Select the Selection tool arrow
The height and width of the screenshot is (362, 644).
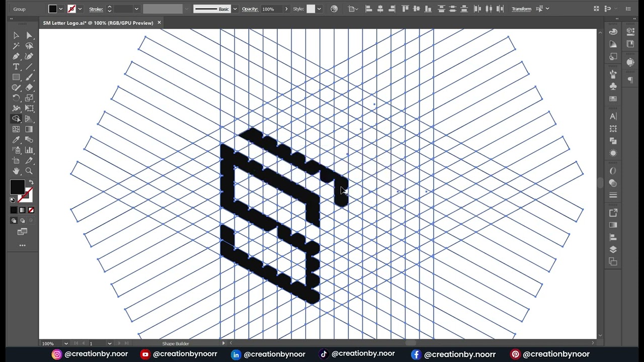[16, 35]
